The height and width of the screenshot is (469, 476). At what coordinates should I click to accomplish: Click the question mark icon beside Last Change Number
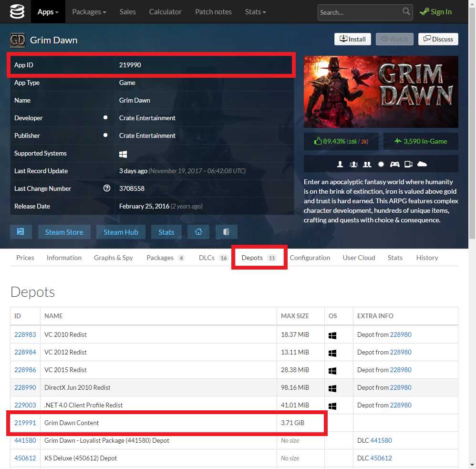(107, 188)
